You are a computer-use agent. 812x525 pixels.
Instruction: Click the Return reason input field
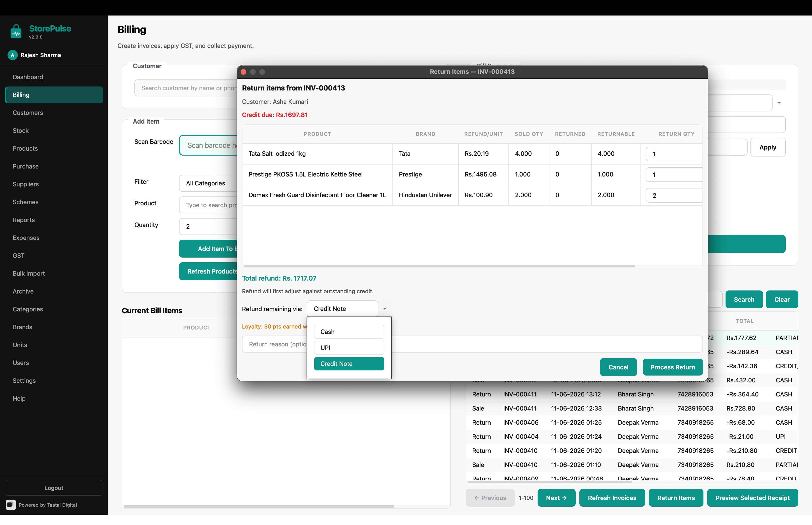pos(472,344)
